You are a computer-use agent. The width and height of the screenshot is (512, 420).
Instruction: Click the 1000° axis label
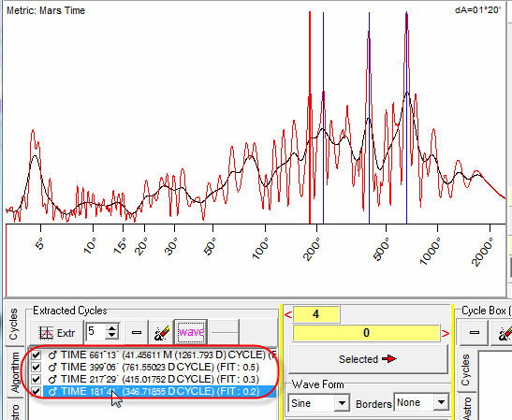pyautogui.click(x=431, y=252)
